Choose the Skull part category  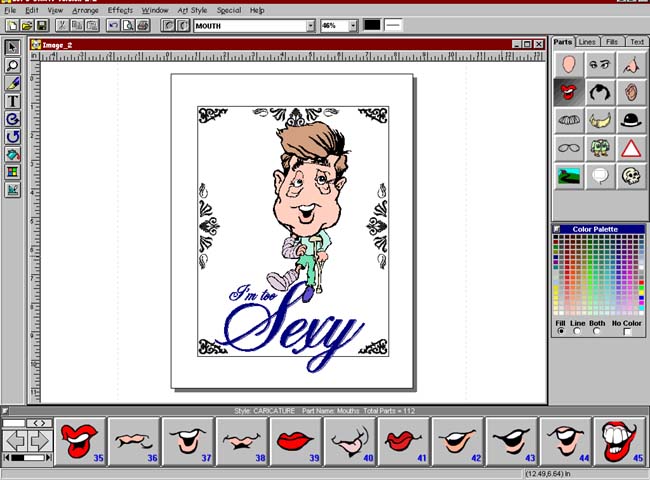pos(631,176)
